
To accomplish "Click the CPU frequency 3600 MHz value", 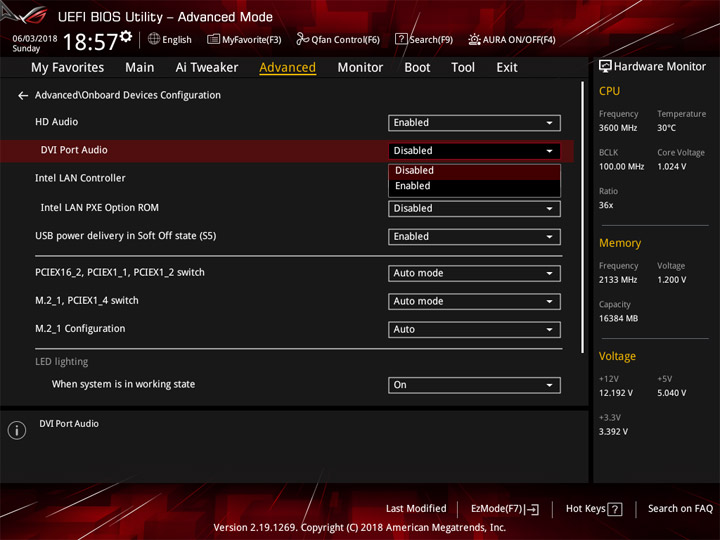I will [x=618, y=128].
